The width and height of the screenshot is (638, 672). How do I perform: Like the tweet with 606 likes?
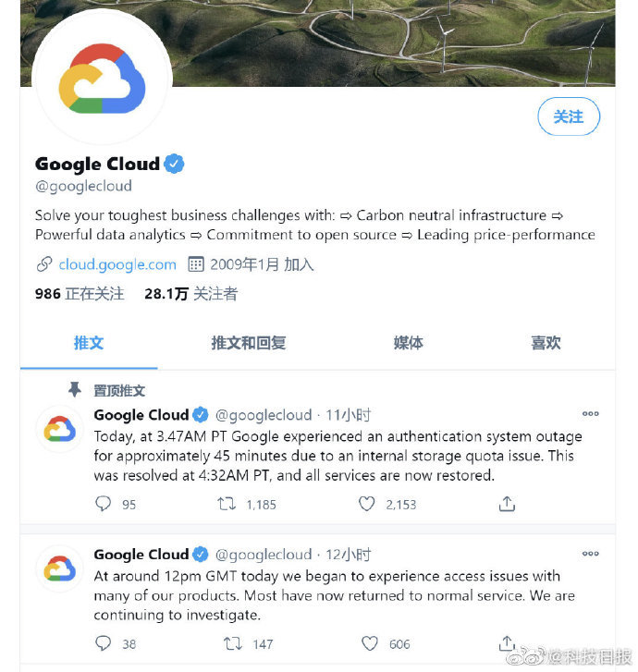[370, 643]
